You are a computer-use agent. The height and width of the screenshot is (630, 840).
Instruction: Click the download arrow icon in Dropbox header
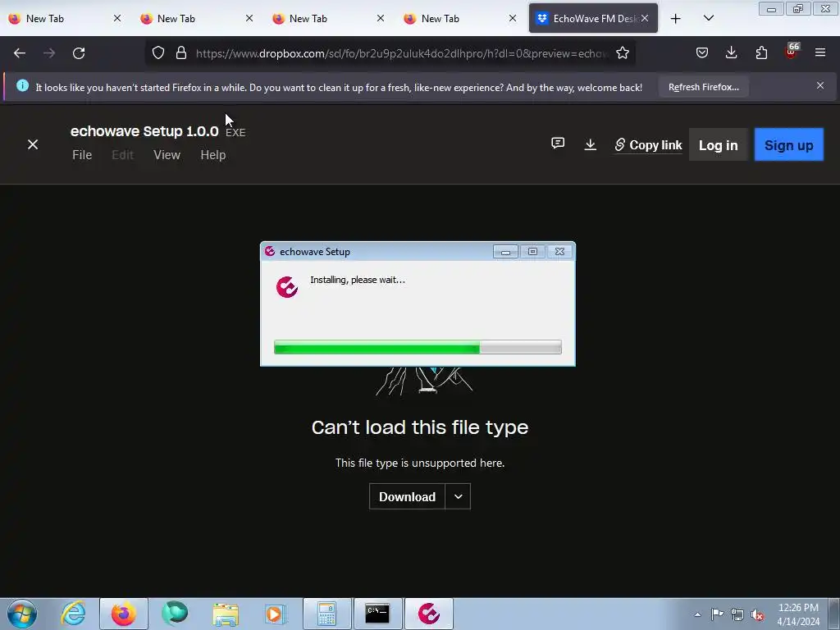(x=590, y=144)
